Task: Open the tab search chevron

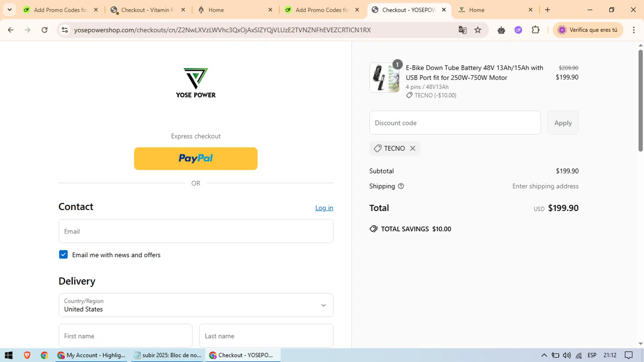Action: click(x=9, y=9)
